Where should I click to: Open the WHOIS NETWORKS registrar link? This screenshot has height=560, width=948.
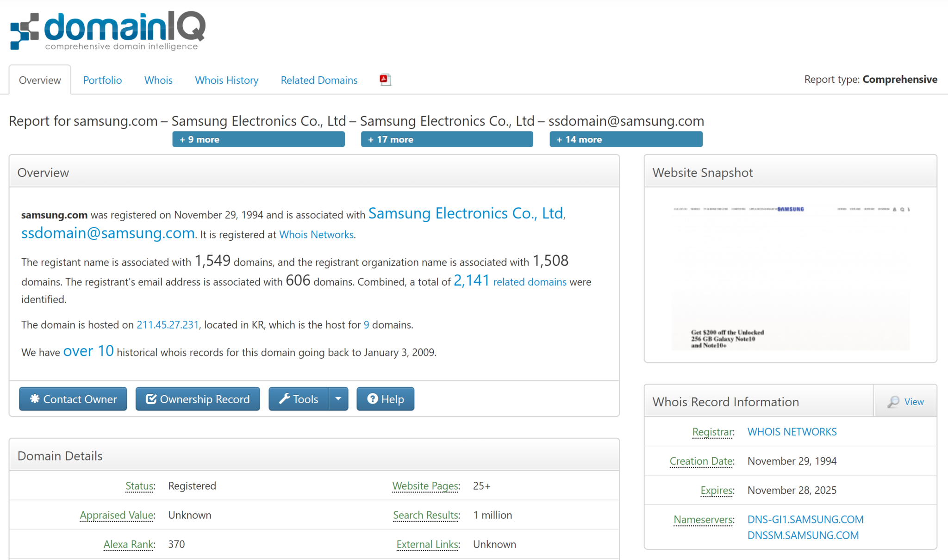[792, 432]
